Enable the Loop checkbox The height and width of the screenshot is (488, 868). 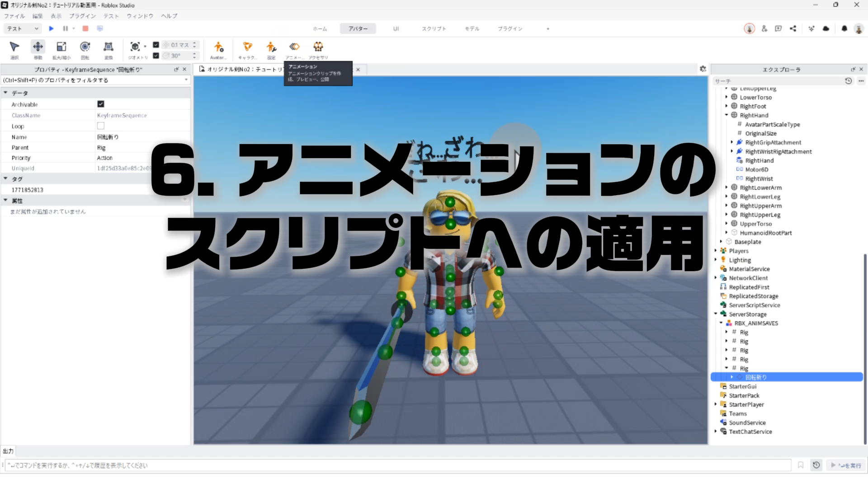click(x=101, y=126)
